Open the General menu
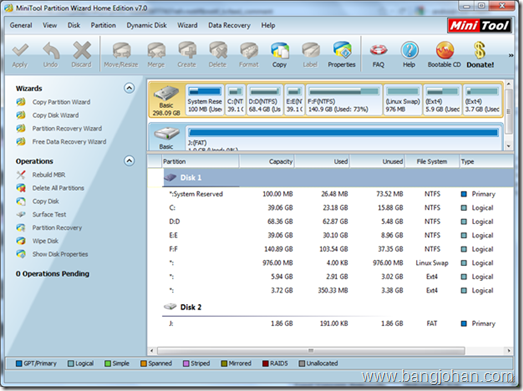Viewport: 523px width, 391px height. (x=21, y=25)
